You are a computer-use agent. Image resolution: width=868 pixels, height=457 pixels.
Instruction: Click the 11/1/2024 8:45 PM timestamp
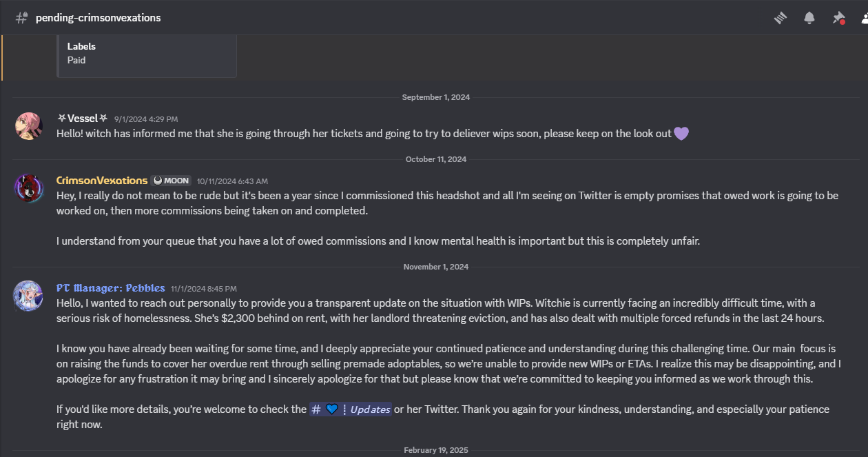[x=203, y=289]
